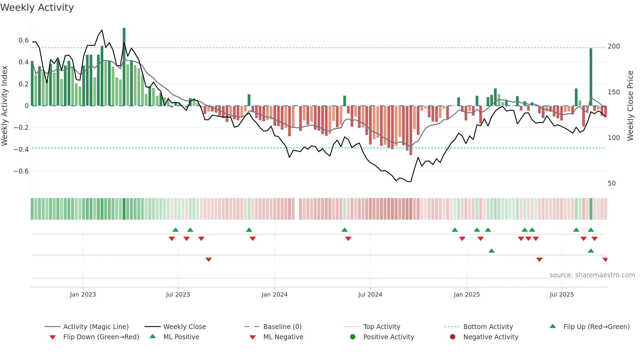The height and width of the screenshot is (362, 644).
Task: Click the orange dotted Top Activity line
Action: [x=319, y=47]
